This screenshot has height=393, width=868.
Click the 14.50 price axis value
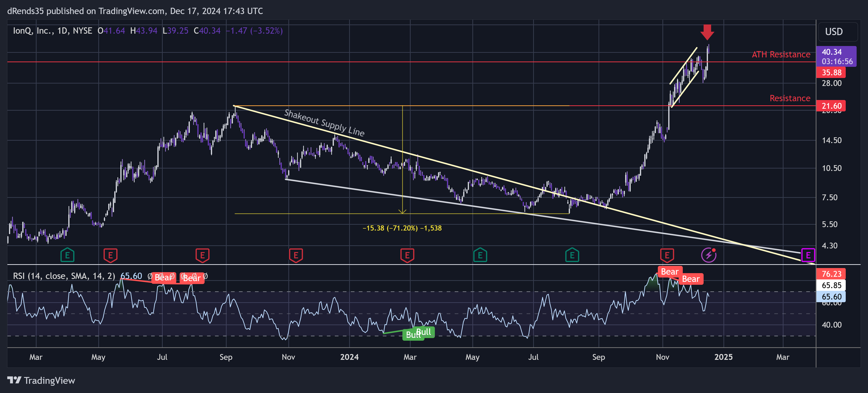(x=832, y=140)
